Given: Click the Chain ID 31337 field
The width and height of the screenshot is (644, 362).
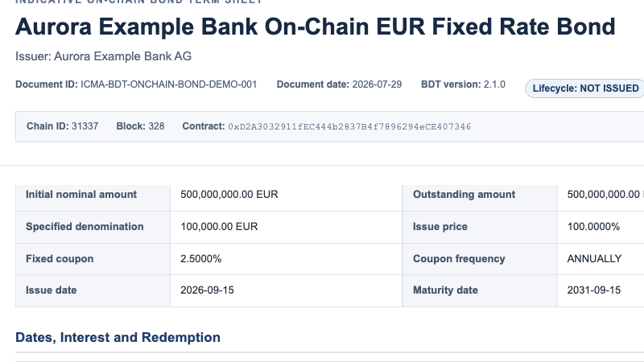Looking at the screenshot, I should (x=63, y=126).
